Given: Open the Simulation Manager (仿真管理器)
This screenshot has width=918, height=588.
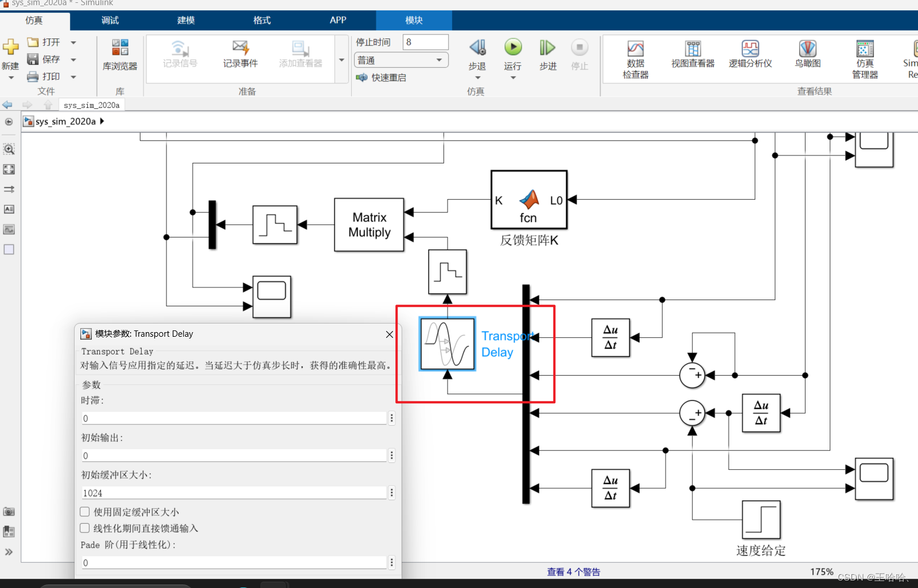Looking at the screenshot, I should point(865,60).
